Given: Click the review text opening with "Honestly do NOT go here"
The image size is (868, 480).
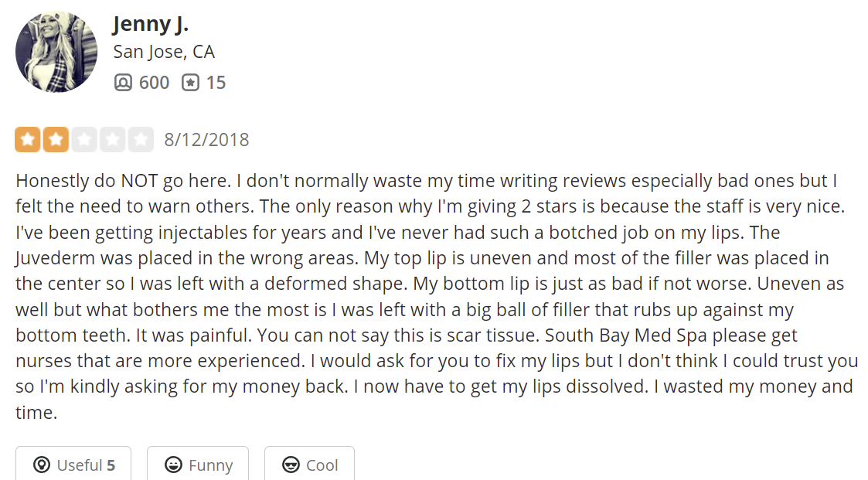Looking at the screenshot, I should [436, 296].
